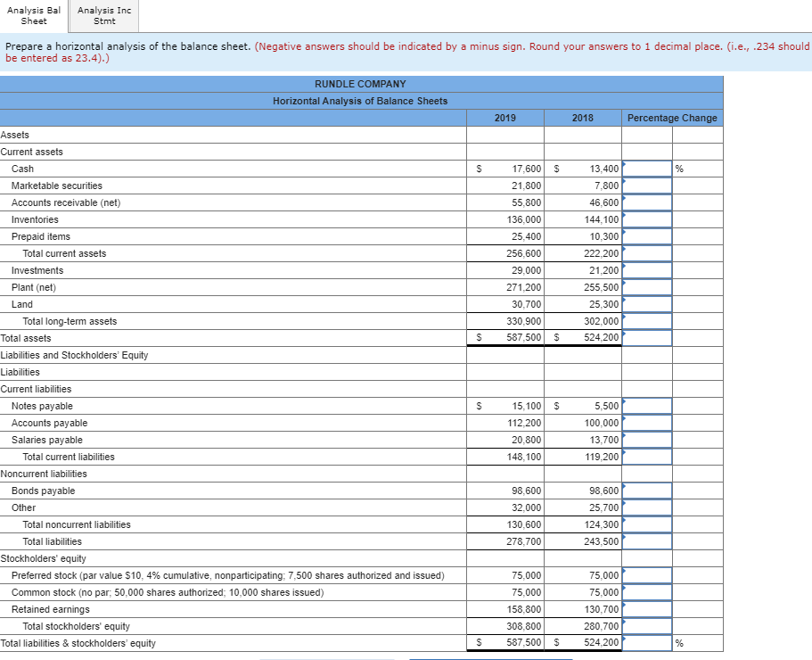The height and width of the screenshot is (660, 812).
Task: Select the Land percentage change field
Action: point(647,304)
